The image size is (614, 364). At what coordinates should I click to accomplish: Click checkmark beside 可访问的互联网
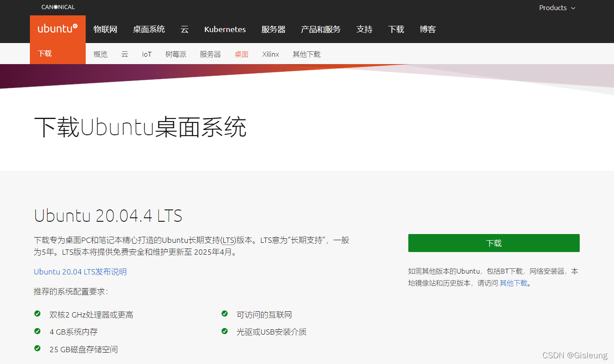(x=225, y=314)
